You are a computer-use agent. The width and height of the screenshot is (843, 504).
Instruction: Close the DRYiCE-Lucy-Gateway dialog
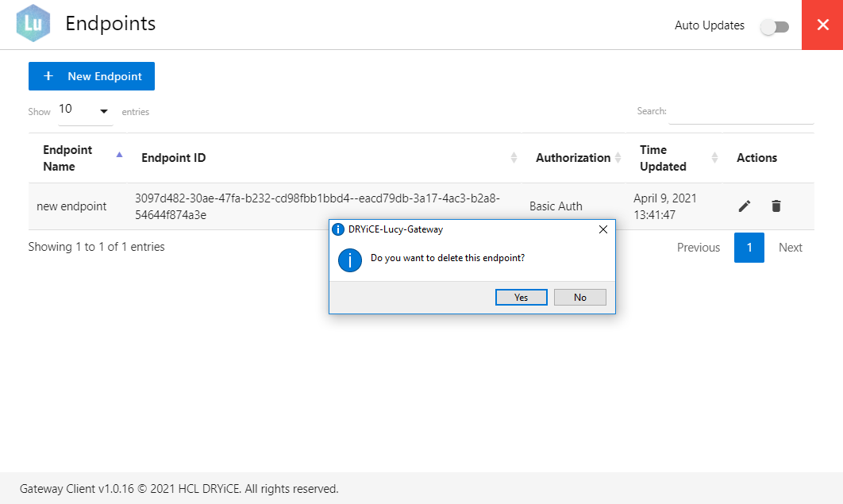(602, 229)
